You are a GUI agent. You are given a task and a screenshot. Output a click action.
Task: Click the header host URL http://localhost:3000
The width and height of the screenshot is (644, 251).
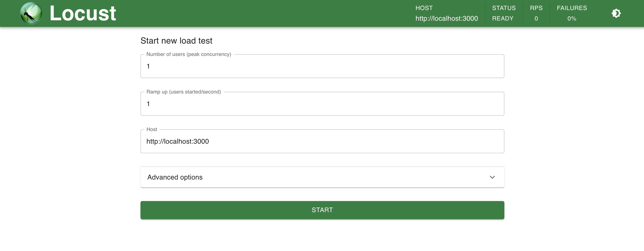pos(446,19)
